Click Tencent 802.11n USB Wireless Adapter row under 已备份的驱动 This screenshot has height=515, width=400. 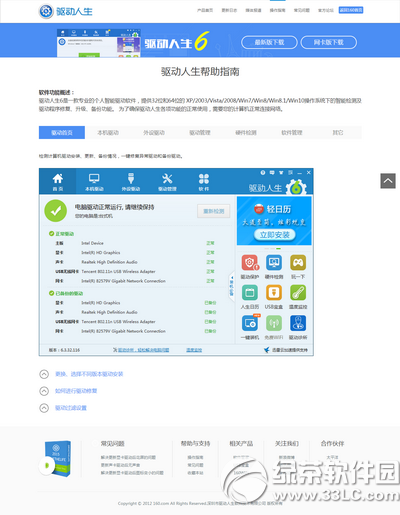click(135, 322)
